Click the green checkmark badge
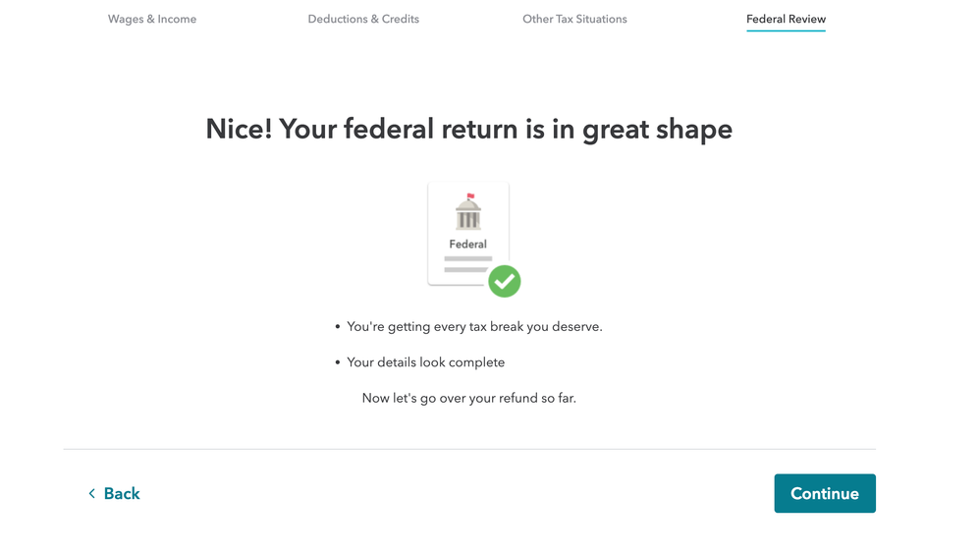 (x=505, y=281)
